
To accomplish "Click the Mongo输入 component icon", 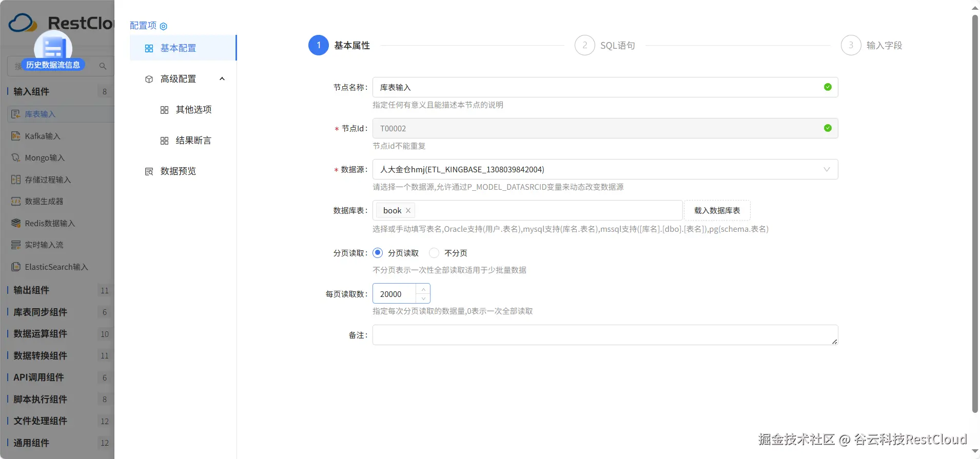I will click(16, 157).
